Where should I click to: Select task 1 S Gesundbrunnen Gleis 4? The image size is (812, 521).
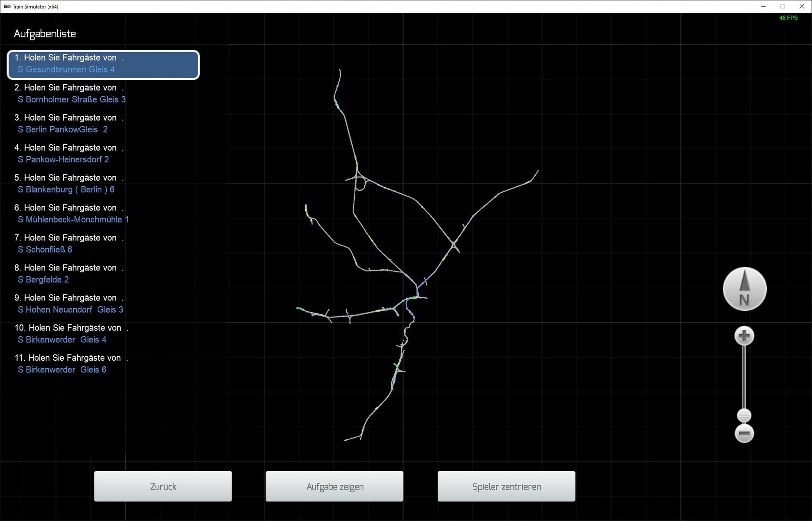103,65
